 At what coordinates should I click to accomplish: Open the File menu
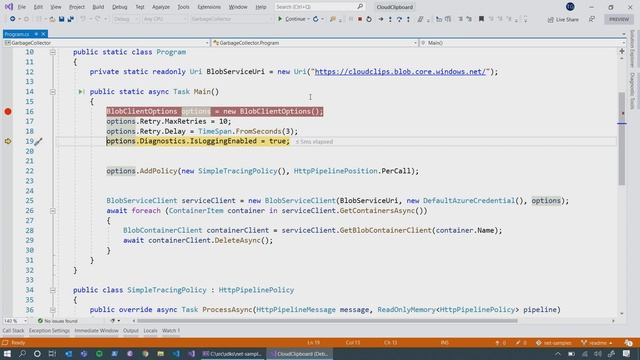pos(22,7)
